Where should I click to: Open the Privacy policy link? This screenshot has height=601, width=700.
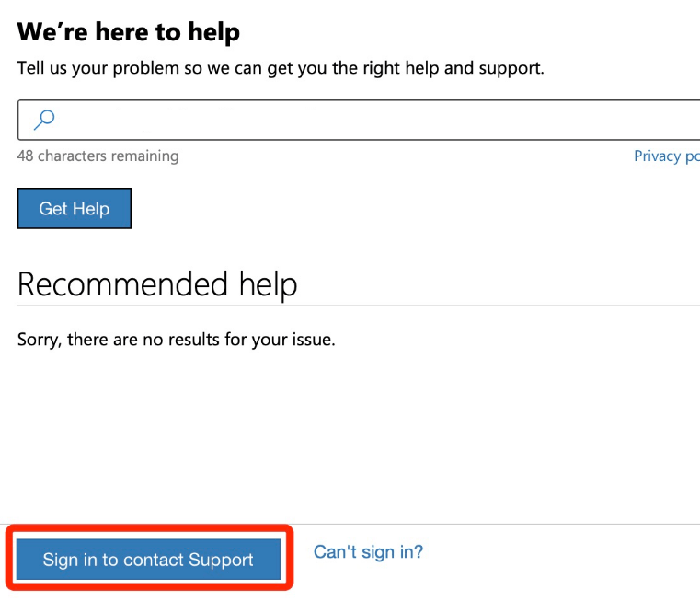click(x=666, y=156)
